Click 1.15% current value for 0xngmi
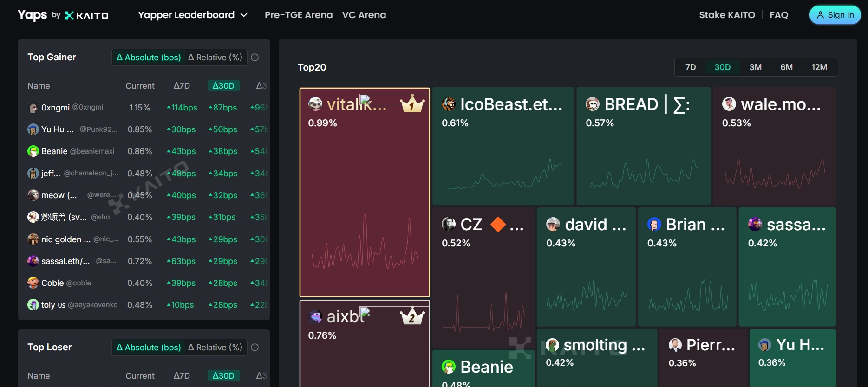The width and height of the screenshot is (868, 387). [140, 108]
